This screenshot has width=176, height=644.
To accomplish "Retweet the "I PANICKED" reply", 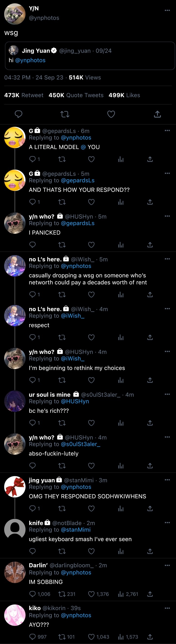I will click(x=62, y=245).
